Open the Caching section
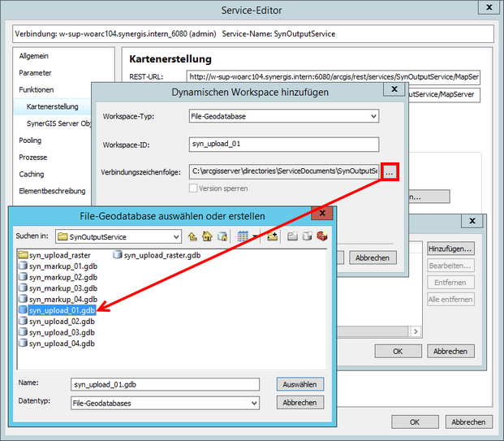The height and width of the screenshot is (441, 504). [32, 174]
